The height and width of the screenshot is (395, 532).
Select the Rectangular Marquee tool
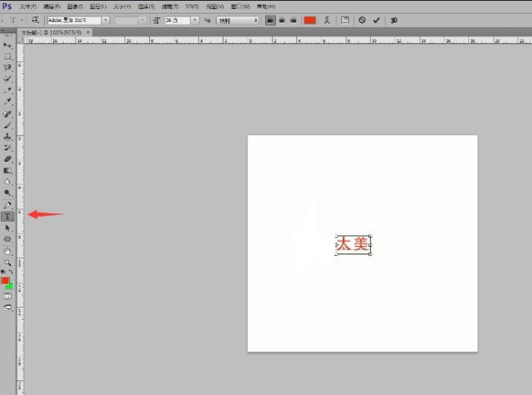pos(7,56)
